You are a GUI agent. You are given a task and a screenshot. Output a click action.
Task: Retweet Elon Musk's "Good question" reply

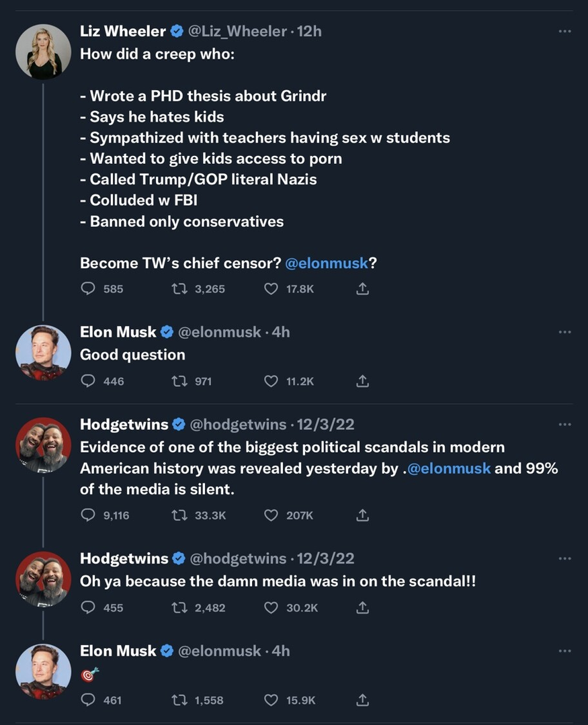tap(179, 381)
